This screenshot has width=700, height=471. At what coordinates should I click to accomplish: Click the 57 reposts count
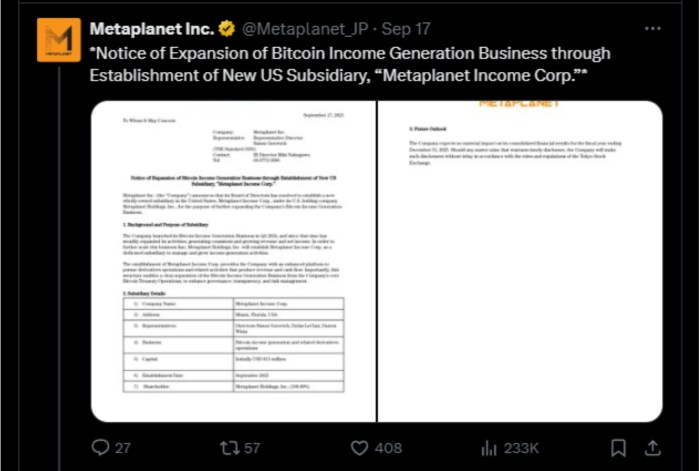click(x=252, y=448)
